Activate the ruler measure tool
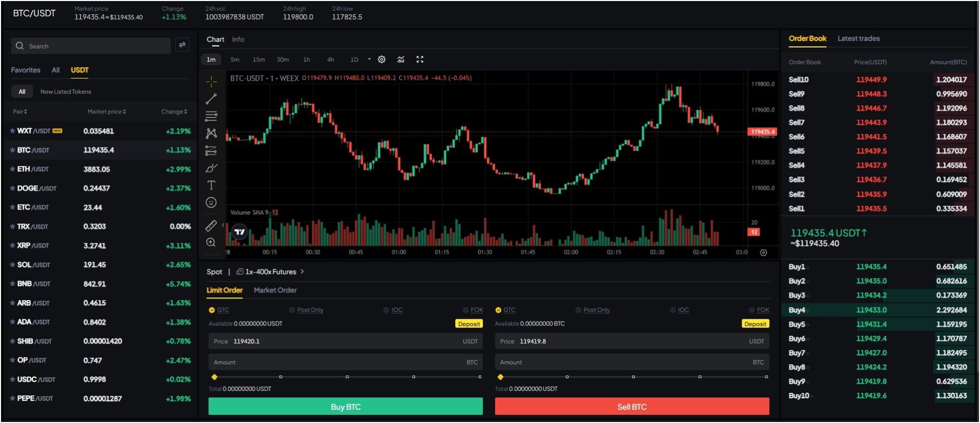The height and width of the screenshot is (423, 980). [x=211, y=226]
